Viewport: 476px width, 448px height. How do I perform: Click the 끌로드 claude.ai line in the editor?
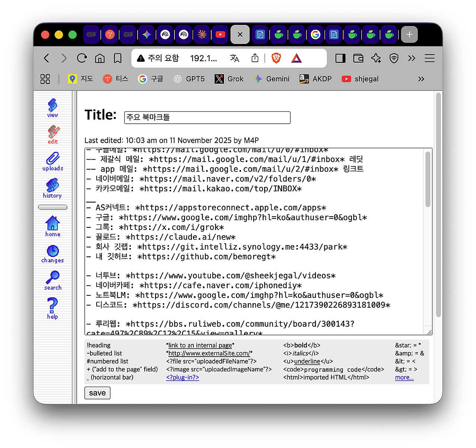[161, 237]
